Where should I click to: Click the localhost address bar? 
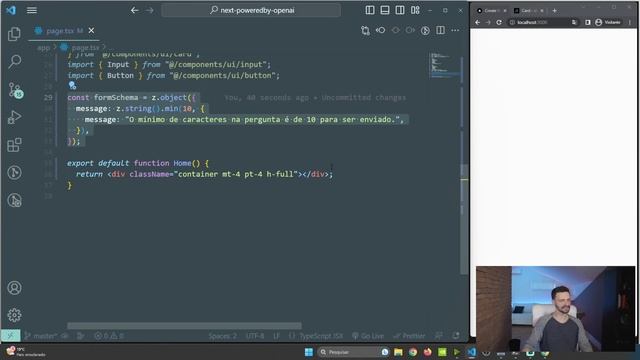coord(543,22)
